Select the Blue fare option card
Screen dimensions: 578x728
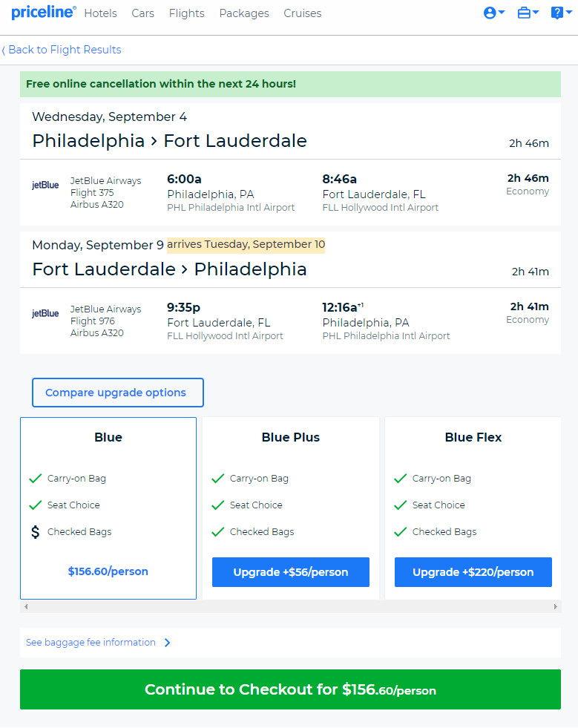[108, 508]
